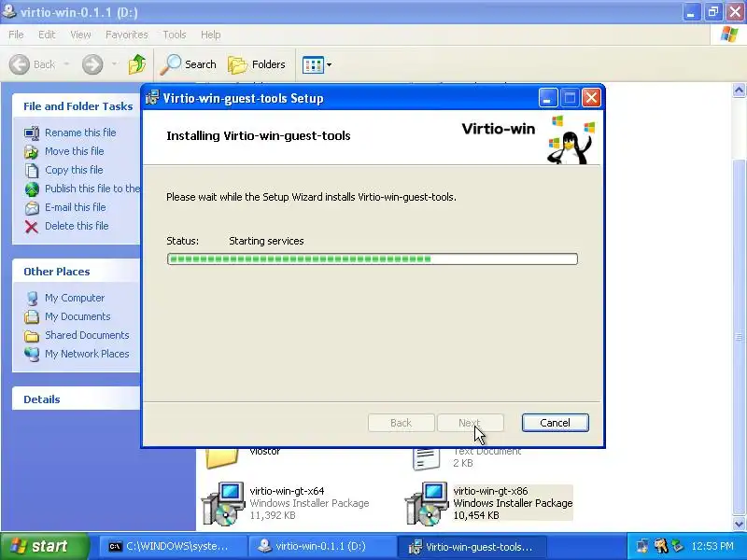Switch to Virtio-win-guest-tools taskbar item

coord(472,547)
